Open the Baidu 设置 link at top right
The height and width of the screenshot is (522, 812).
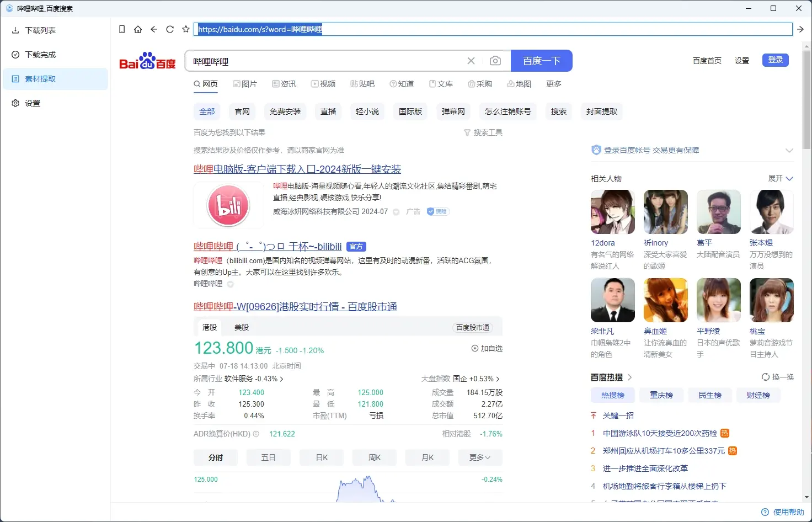742,61
